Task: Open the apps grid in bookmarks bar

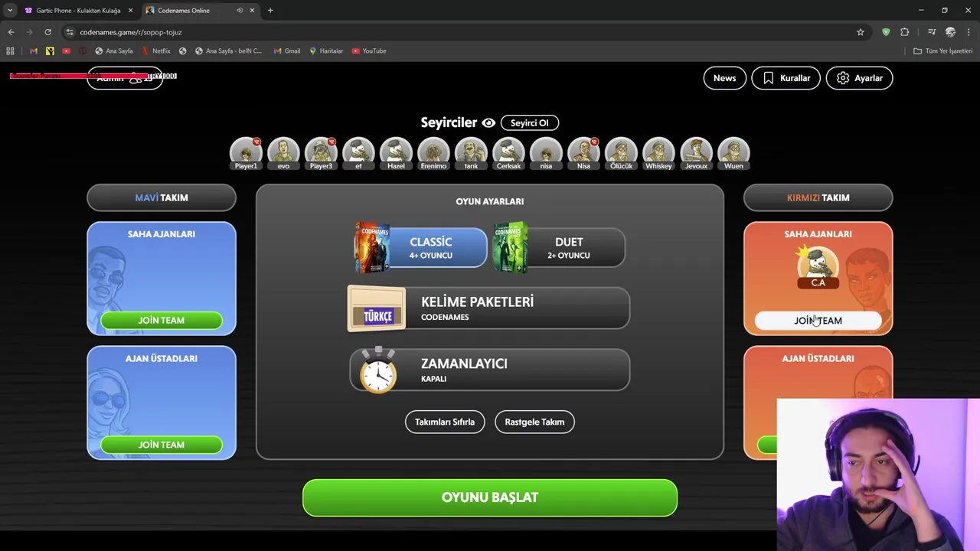Action: (x=10, y=51)
